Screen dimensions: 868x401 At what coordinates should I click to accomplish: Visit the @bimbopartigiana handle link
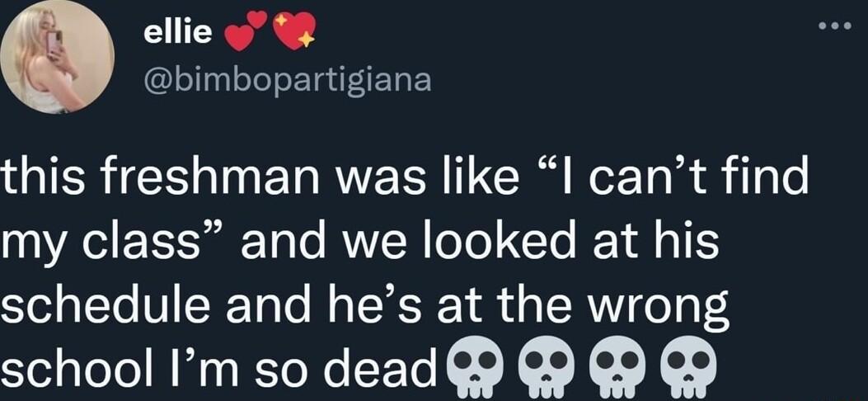[x=287, y=81]
